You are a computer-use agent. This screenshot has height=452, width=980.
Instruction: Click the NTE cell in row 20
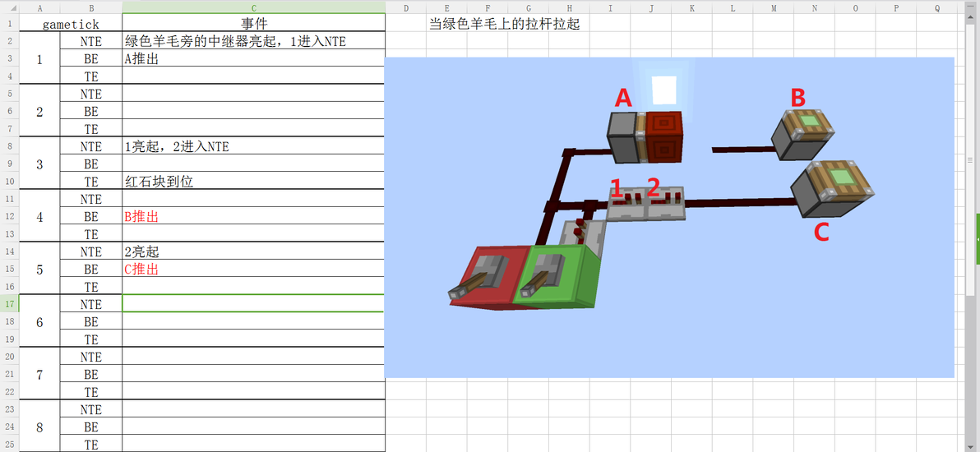91,357
